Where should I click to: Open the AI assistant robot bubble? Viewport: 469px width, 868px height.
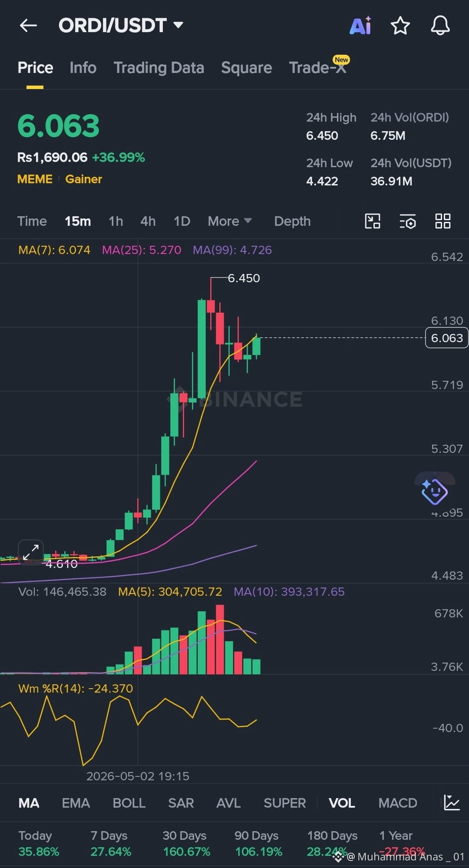(x=435, y=491)
